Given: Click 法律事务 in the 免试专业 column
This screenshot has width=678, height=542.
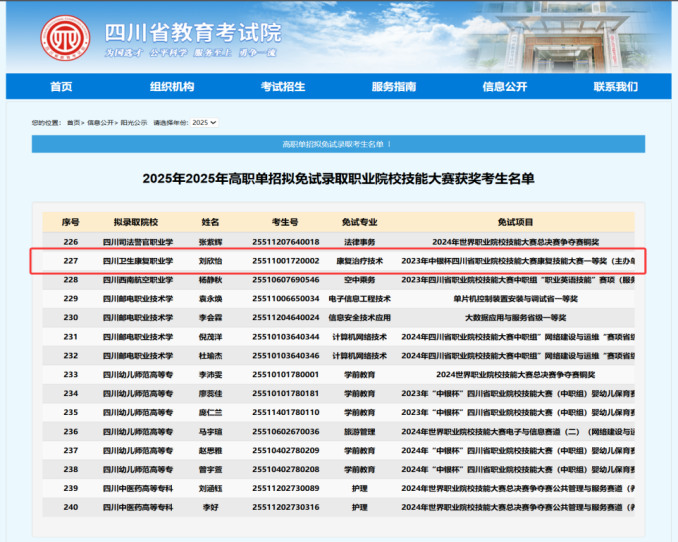Looking at the screenshot, I should click(359, 242).
